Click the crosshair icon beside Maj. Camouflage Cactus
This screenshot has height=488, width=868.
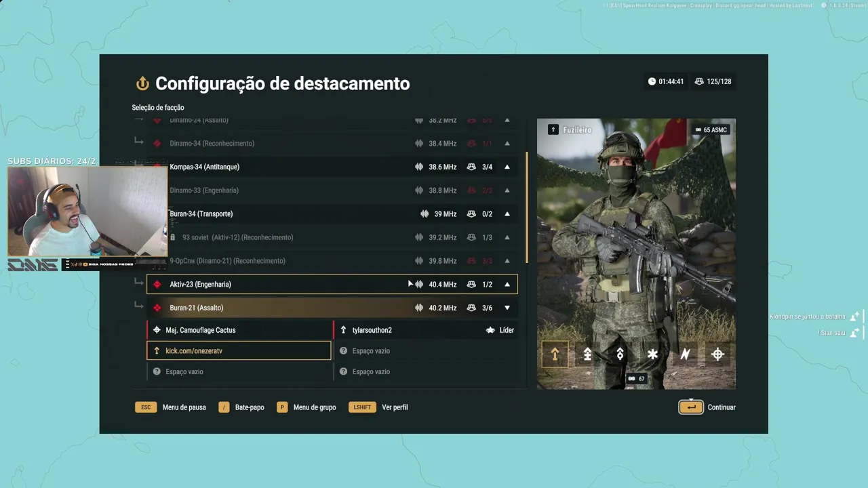point(157,330)
